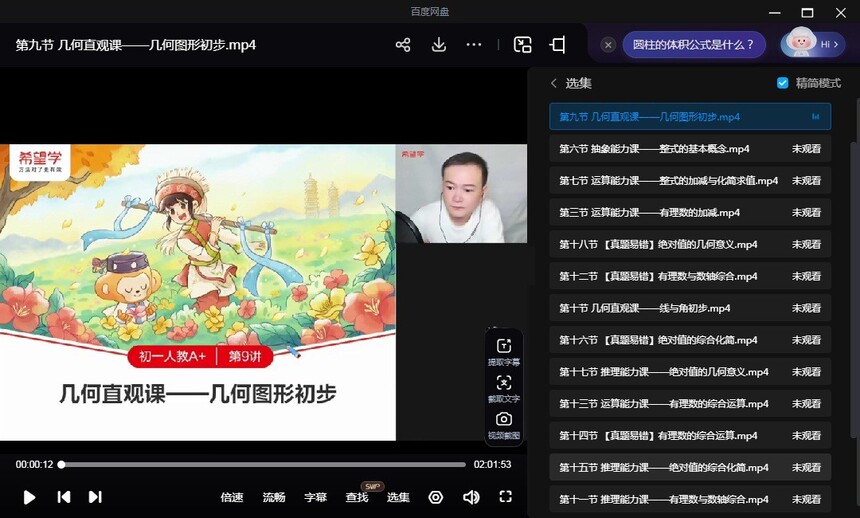Open the 倍速 playback speed menu
Viewport: 860px width, 518px height.
[x=232, y=497]
